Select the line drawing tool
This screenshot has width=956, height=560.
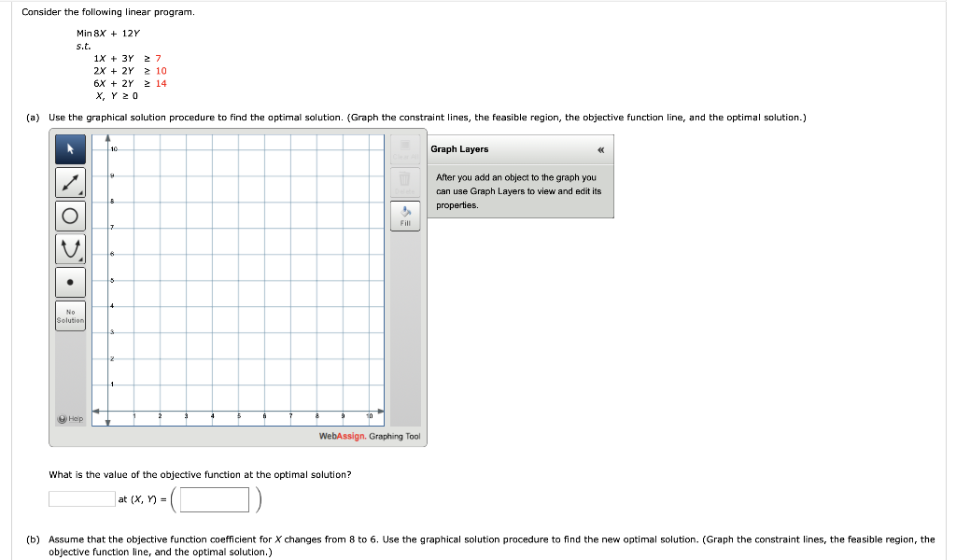point(70,182)
